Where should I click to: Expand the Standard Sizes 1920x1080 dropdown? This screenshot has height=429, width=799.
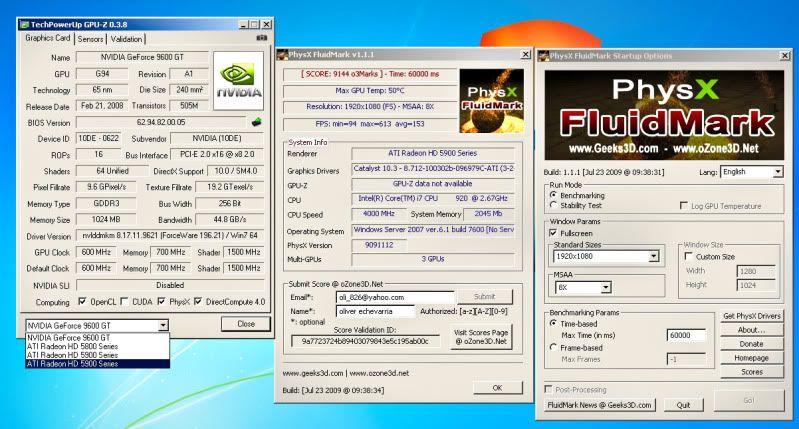(x=653, y=257)
